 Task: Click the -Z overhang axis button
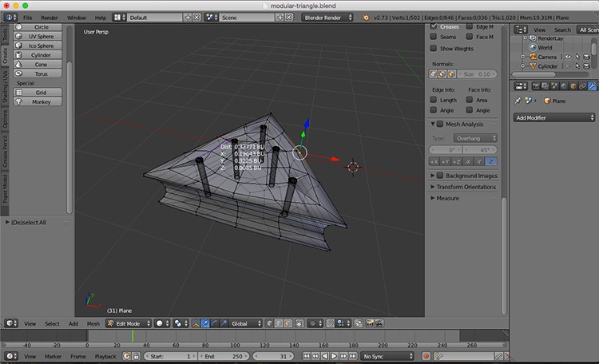point(491,161)
